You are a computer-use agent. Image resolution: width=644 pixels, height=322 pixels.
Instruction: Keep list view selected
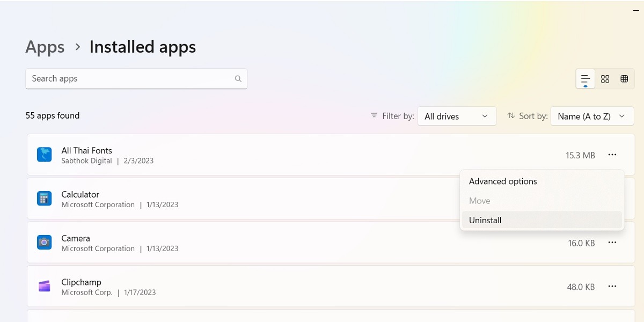click(585, 78)
